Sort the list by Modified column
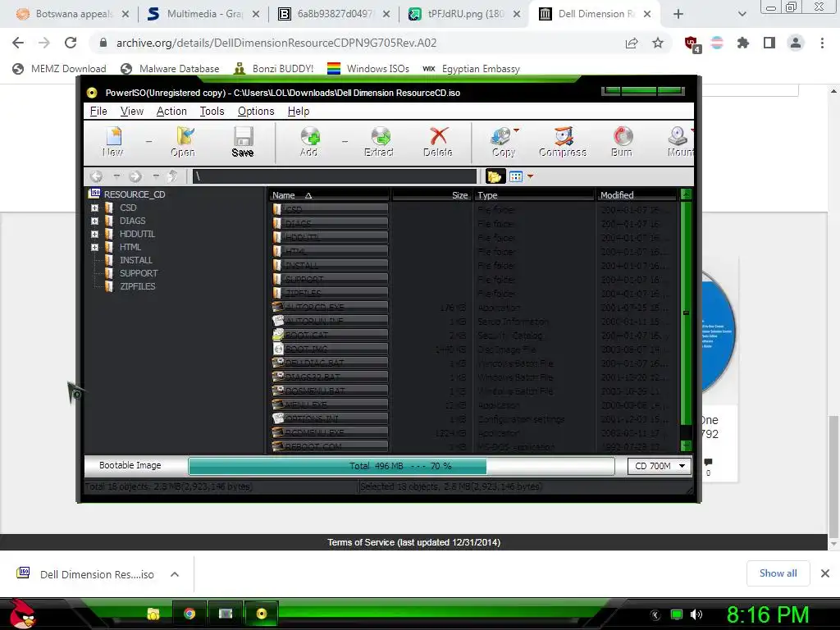Image resolution: width=840 pixels, height=630 pixels. 637,195
